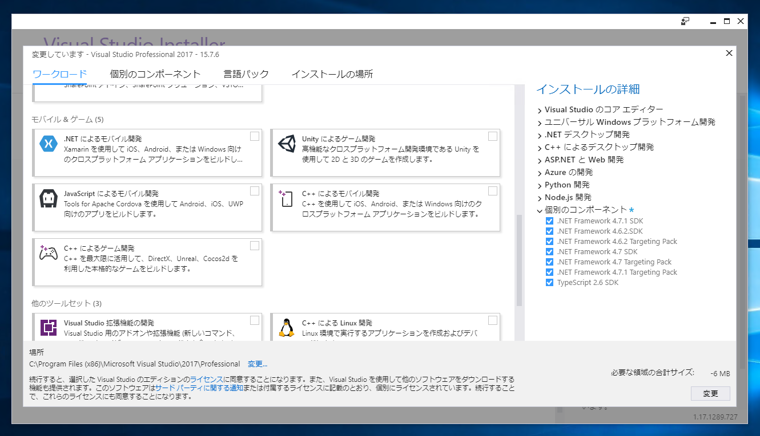Viewport: 760px width, 436px height.
Task: Check the C++ によるモバイル開発 workload
Action: coord(492,191)
